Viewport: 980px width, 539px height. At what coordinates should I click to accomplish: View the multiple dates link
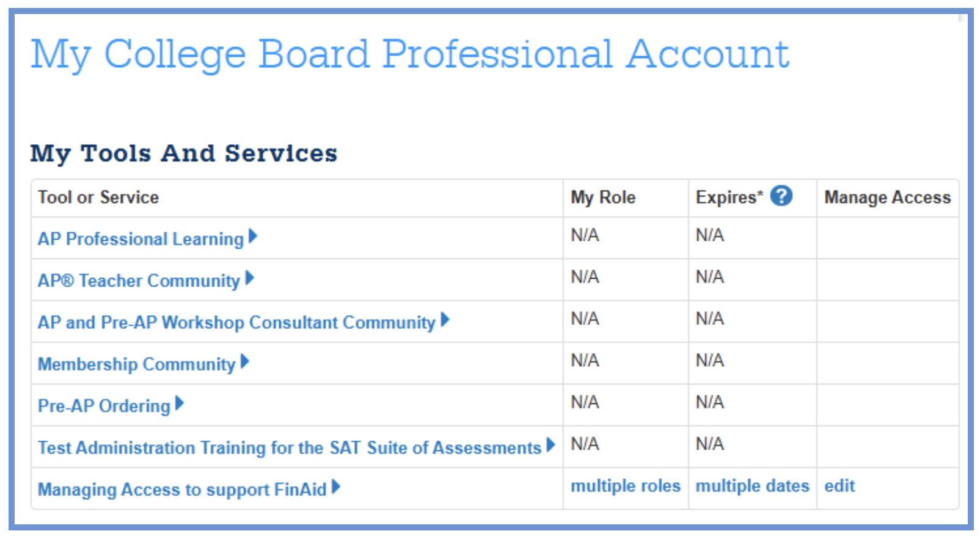[x=752, y=486]
